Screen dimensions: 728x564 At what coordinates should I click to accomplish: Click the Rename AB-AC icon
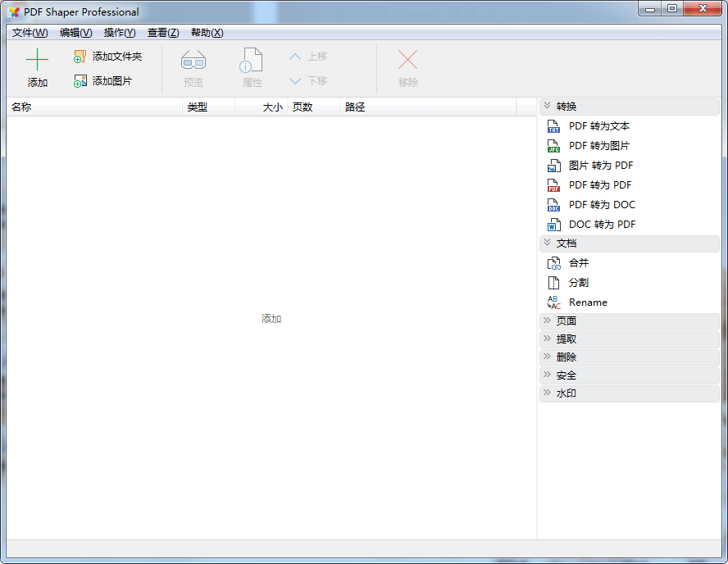(x=553, y=302)
